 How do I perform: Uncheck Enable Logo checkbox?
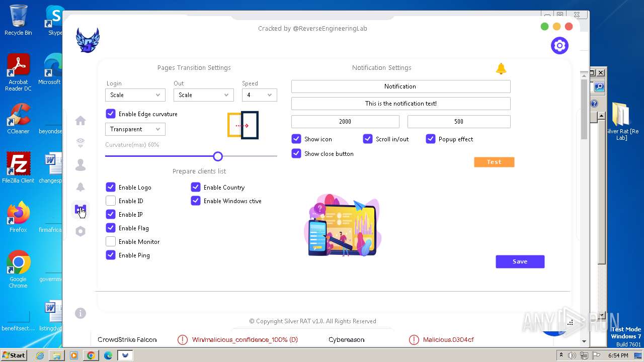(111, 187)
